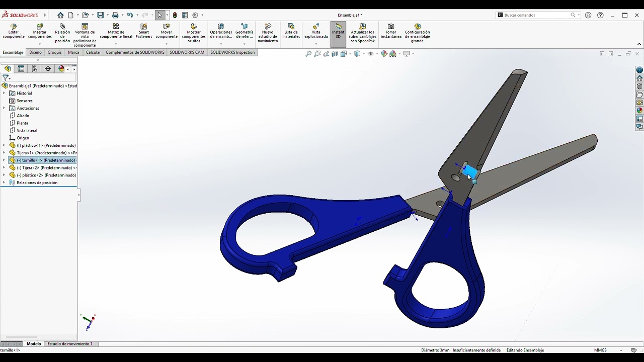The image size is (644, 362).
Task: Open Geometría de referencia dropdown arrow
Action: [x=244, y=44]
